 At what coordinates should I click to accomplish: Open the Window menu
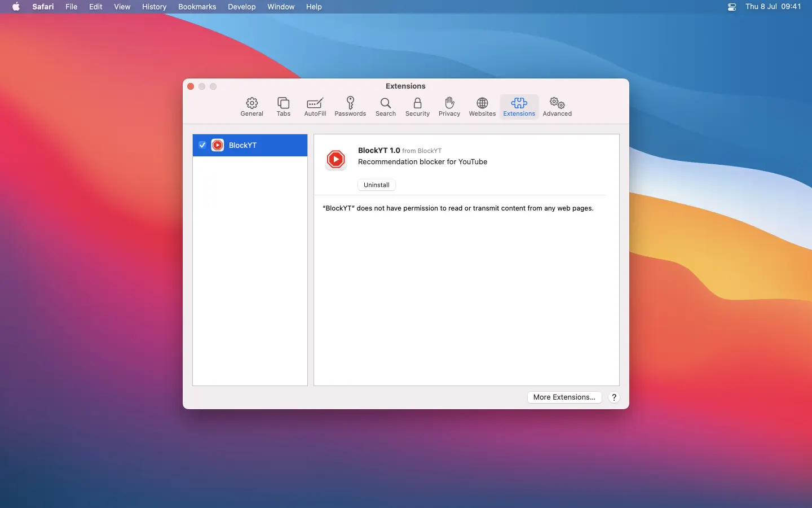(x=281, y=7)
